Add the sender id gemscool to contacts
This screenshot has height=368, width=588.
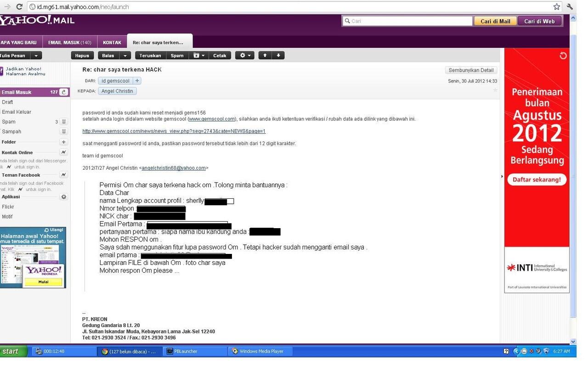(137, 80)
